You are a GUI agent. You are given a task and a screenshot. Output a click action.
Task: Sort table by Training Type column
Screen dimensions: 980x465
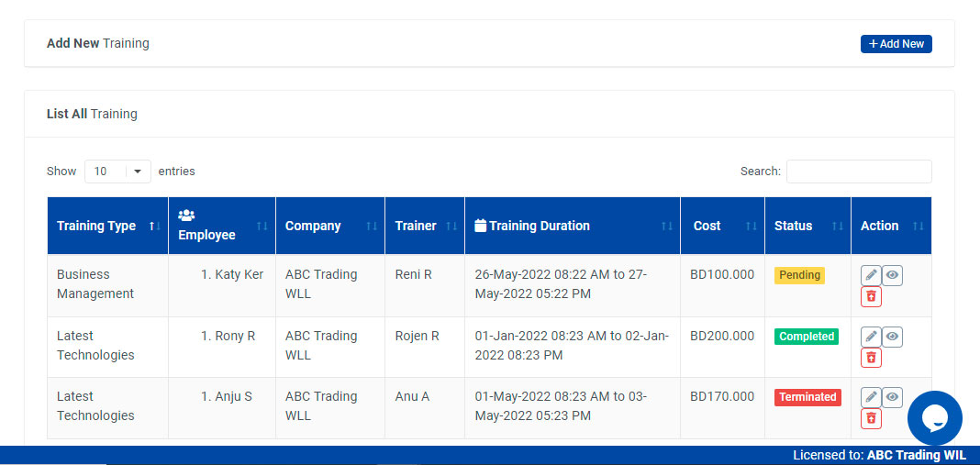[x=96, y=226]
